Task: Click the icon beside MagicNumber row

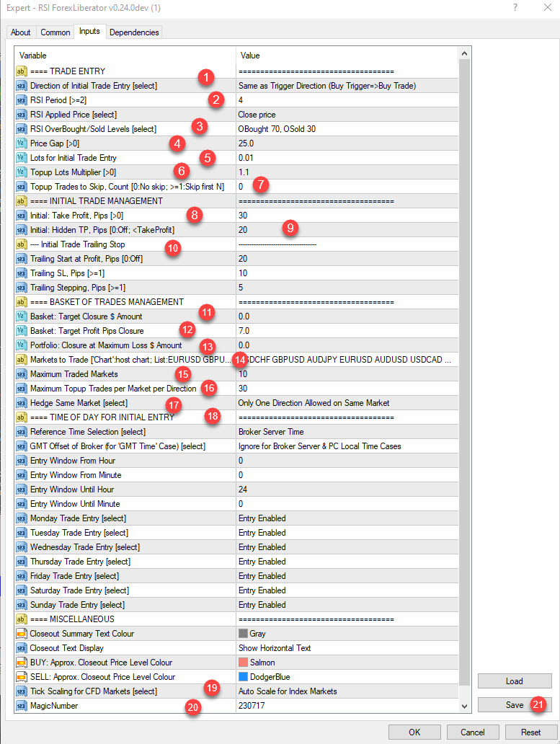Action: pos(22,706)
